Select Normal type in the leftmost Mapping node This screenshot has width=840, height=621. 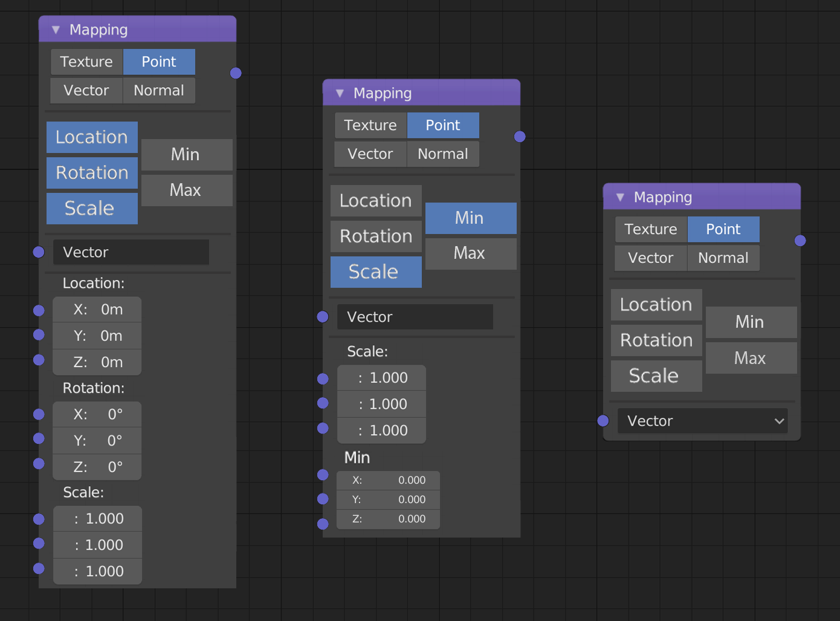pos(159,91)
